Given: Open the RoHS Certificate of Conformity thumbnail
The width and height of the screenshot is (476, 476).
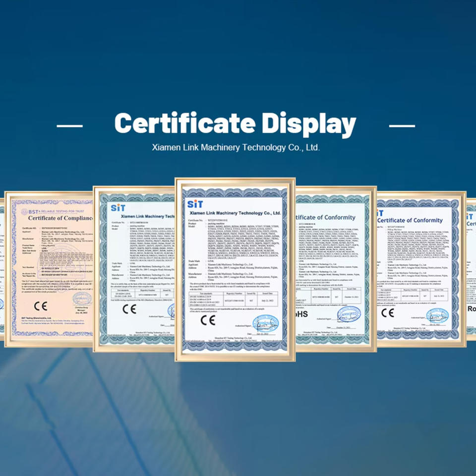Looking at the screenshot, I should (x=336, y=269).
